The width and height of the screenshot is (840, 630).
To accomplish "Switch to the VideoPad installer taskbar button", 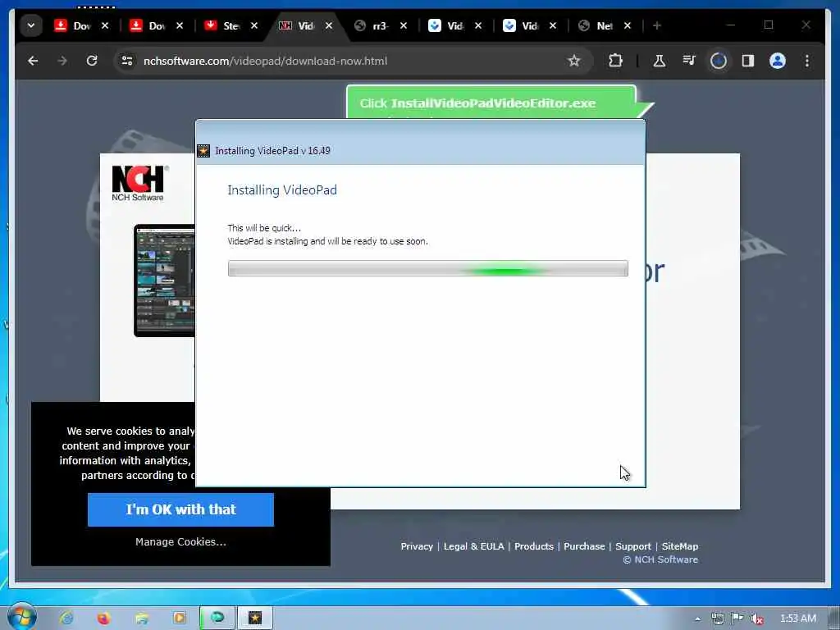I will [255, 618].
